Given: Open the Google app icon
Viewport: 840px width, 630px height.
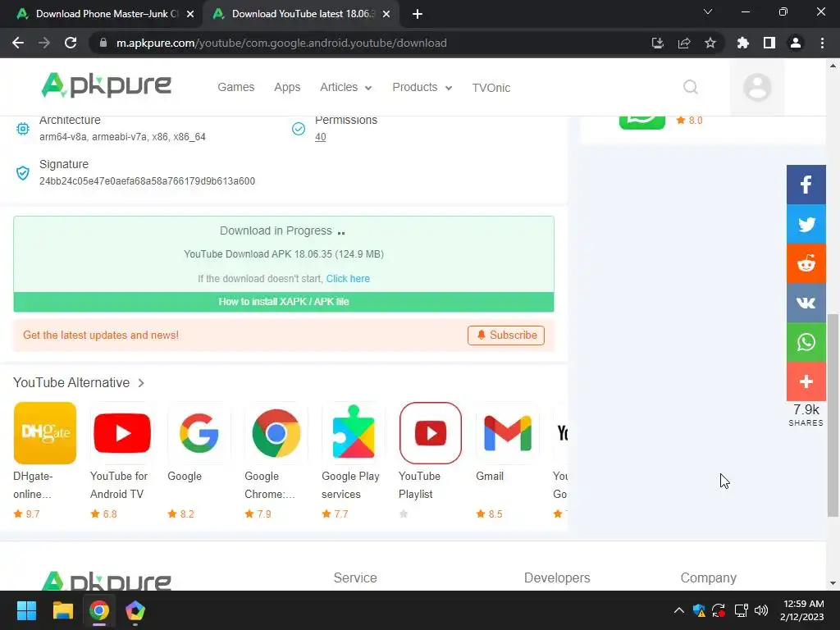Looking at the screenshot, I should pos(199,433).
